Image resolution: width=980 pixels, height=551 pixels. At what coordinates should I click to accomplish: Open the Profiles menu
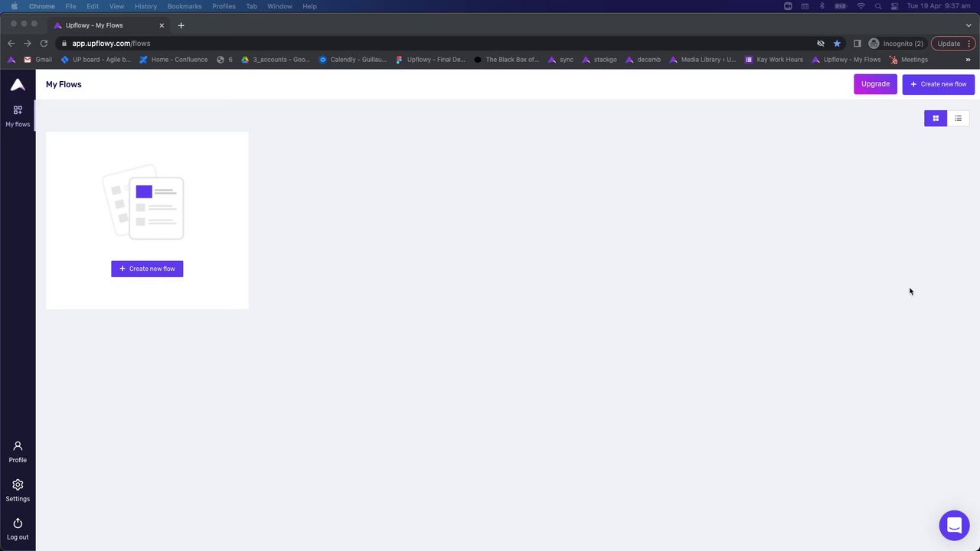(224, 6)
